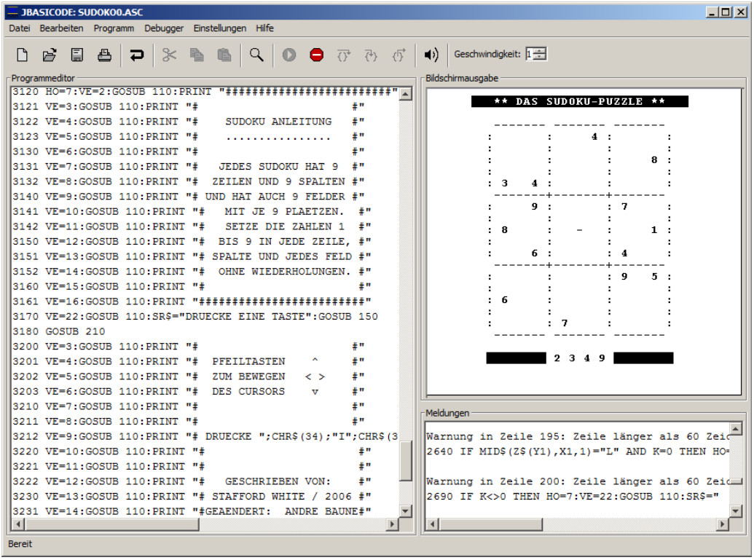Image resolution: width=754 pixels, height=560 pixels.
Task: Open the Einstellungen menu
Action: (219, 28)
